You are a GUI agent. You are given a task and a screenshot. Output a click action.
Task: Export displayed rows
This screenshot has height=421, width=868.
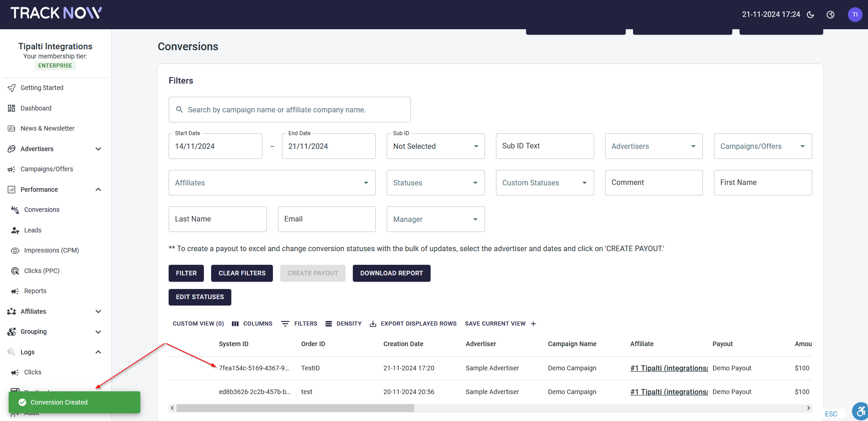(x=413, y=324)
